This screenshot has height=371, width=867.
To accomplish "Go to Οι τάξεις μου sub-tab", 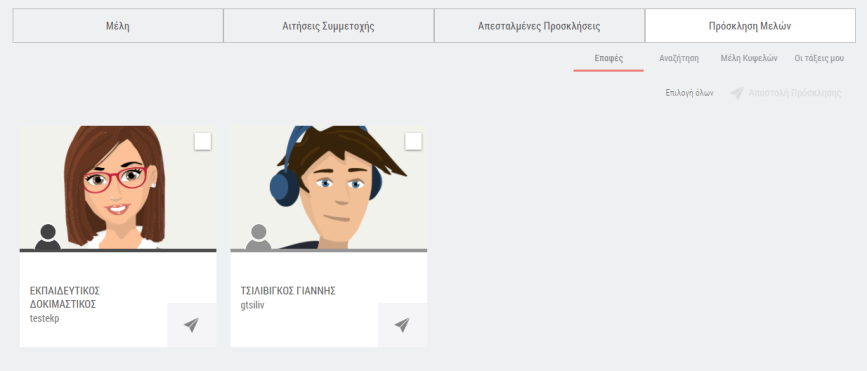I will 819,59.
